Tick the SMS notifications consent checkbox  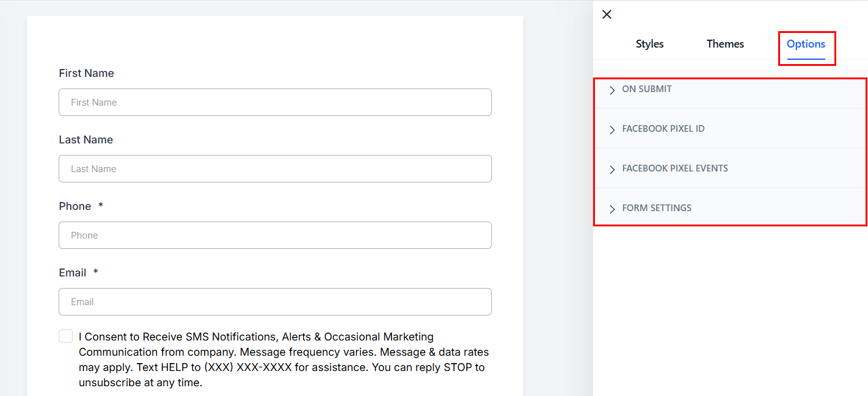tap(66, 336)
